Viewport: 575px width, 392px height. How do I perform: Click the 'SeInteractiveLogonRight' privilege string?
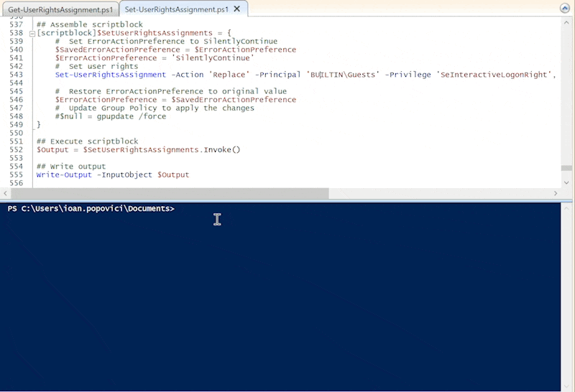[494, 75]
